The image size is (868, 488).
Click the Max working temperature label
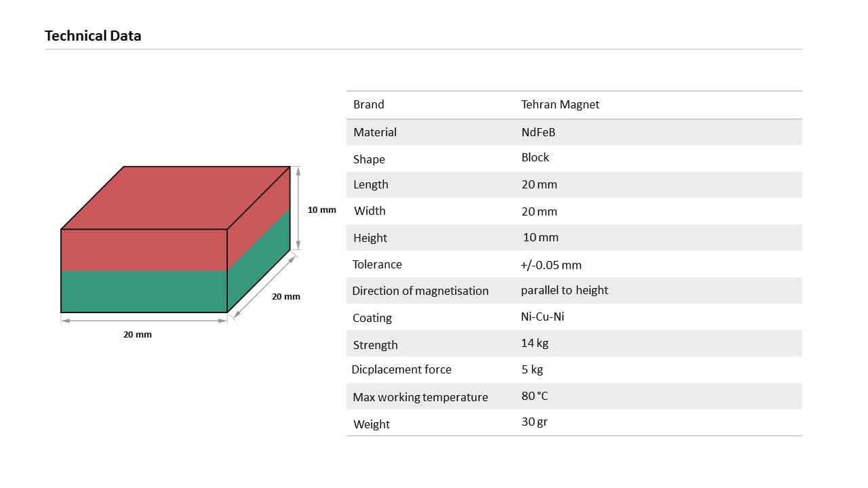(420, 397)
